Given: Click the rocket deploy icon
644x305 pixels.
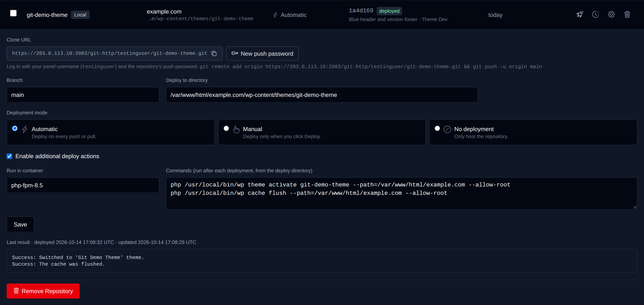Looking at the screenshot, I should point(580,15).
